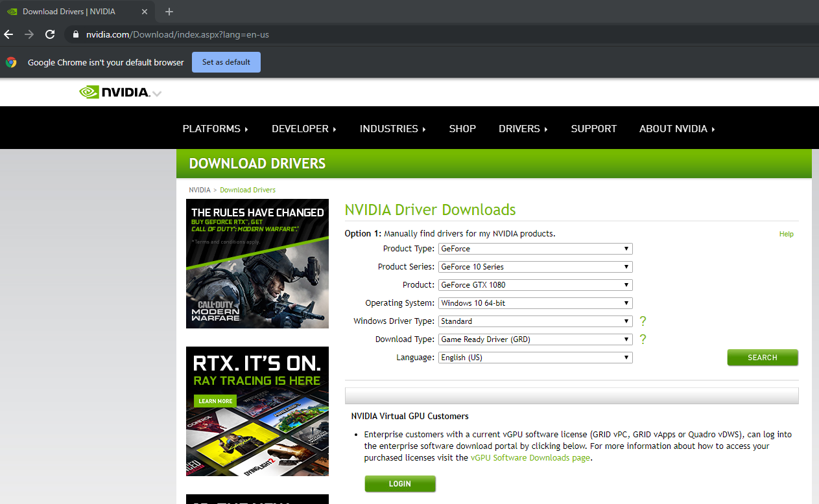The width and height of the screenshot is (819, 504).
Task: Open the Product Series dropdown
Action: pyautogui.click(x=536, y=267)
